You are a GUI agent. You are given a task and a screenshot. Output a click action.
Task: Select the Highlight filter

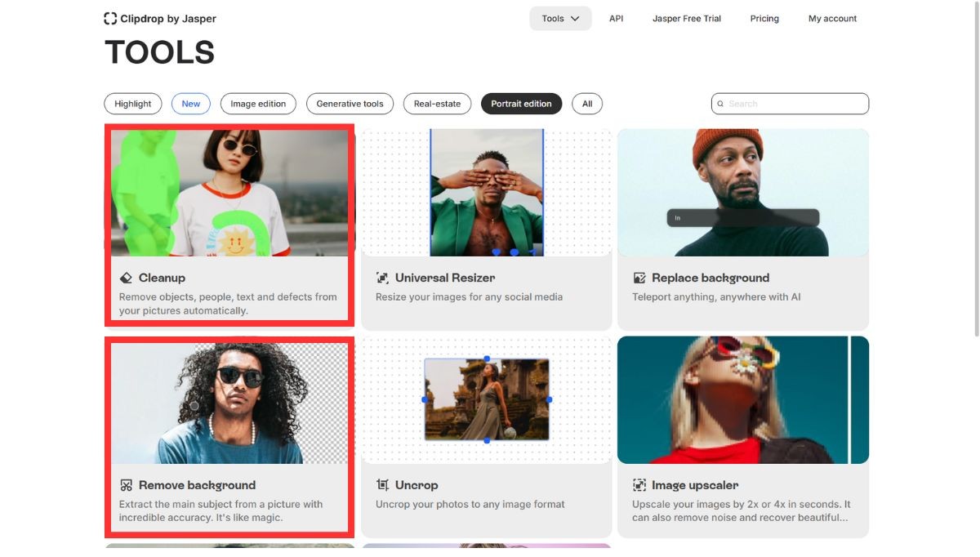(x=133, y=104)
